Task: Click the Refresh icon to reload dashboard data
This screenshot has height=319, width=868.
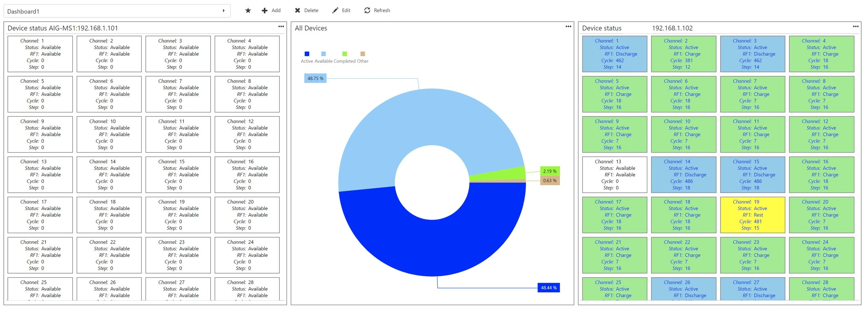Action: pyautogui.click(x=367, y=11)
